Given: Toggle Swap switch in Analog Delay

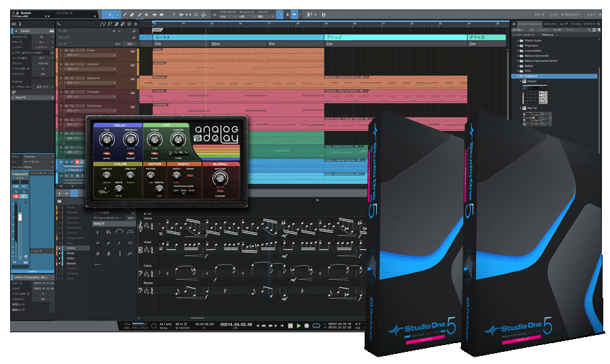Looking at the screenshot, I should [x=190, y=176].
